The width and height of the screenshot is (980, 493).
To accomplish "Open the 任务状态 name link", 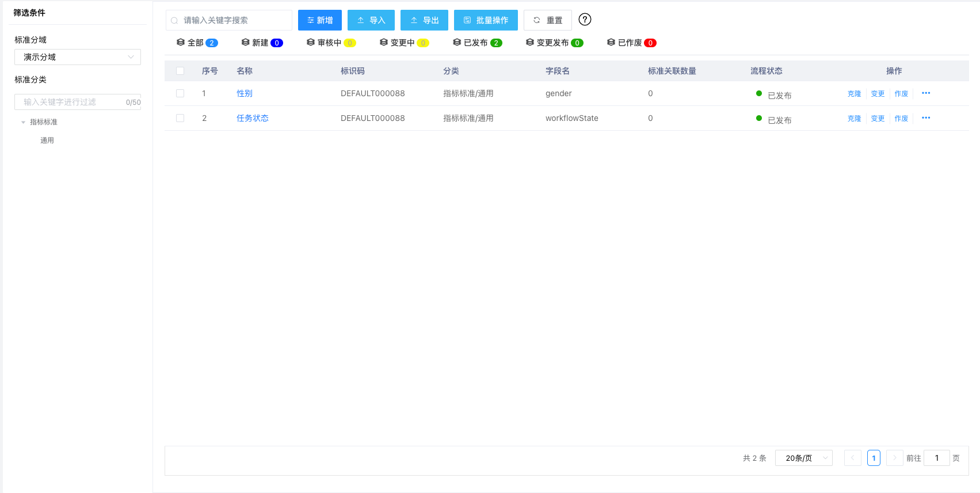I will pos(253,118).
